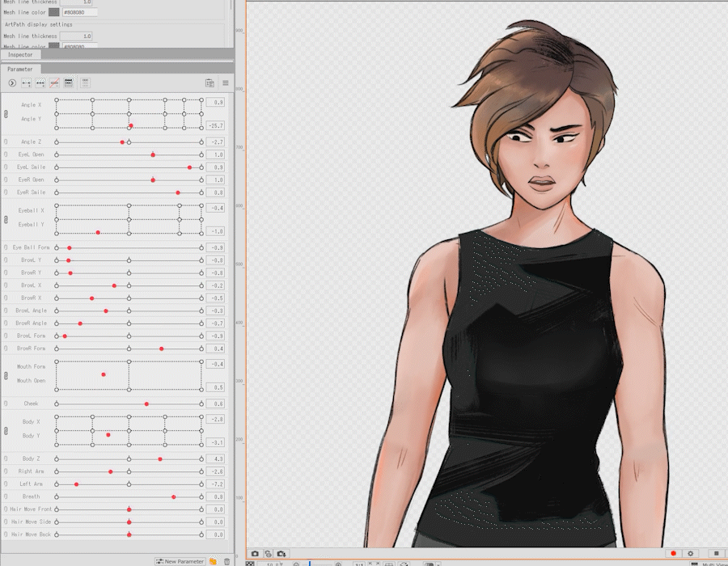This screenshot has width=728, height=566.
Task: Toggle the link icon beside Eyeball X and Y
Action: 6,219
